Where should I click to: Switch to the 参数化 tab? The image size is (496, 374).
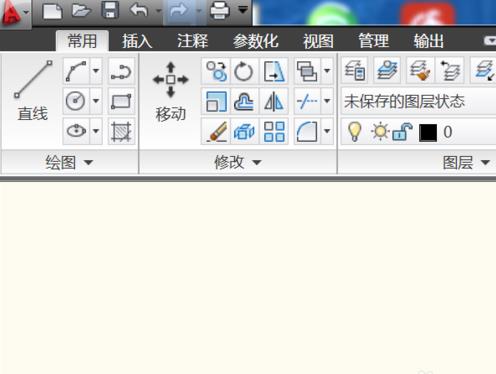pyautogui.click(x=256, y=41)
